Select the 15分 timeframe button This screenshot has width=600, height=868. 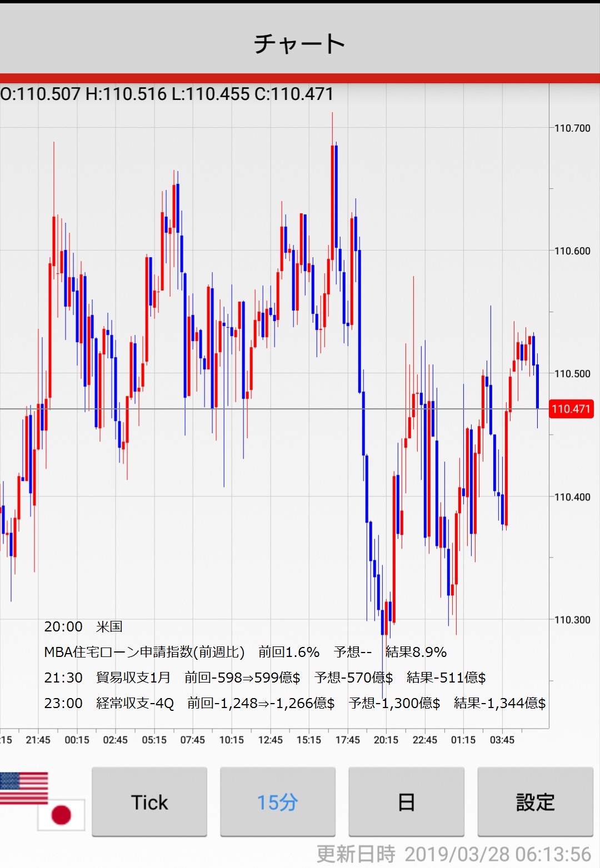coord(278,802)
